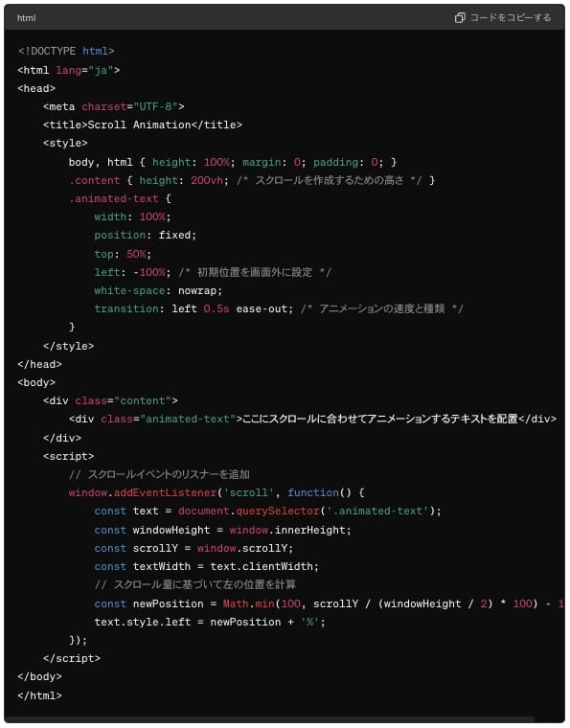The height and width of the screenshot is (728, 570).
Task: Click the Japanese text inside the animated-text div
Action: [x=379, y=419]
